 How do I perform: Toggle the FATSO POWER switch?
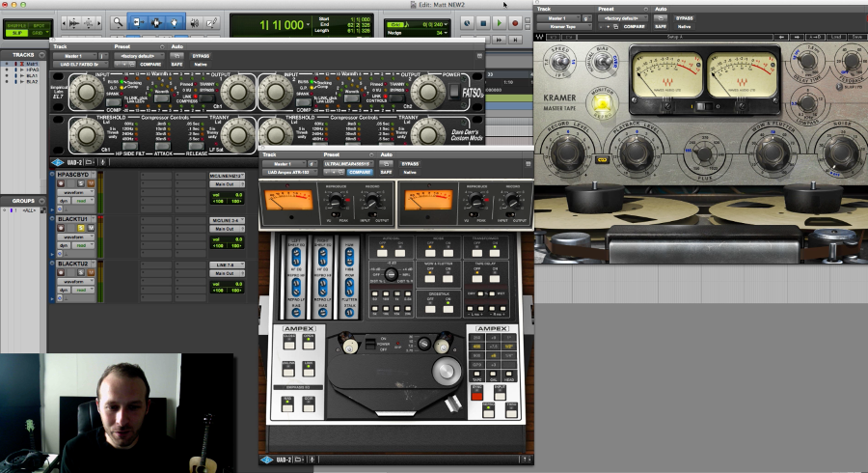click(x=453, y=91)
